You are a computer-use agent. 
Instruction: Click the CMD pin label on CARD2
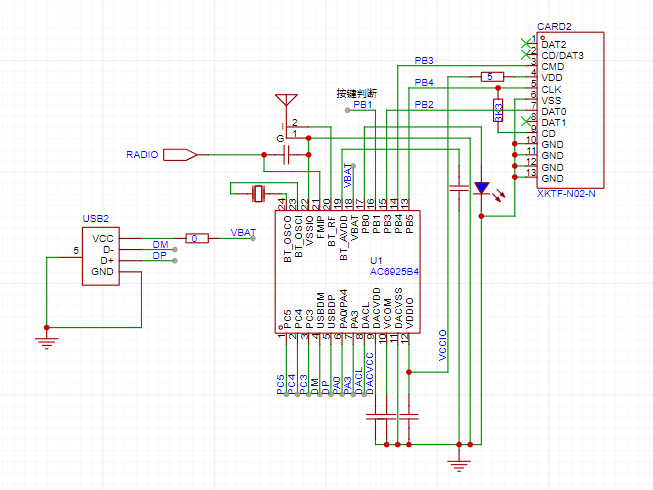(553, 67)
